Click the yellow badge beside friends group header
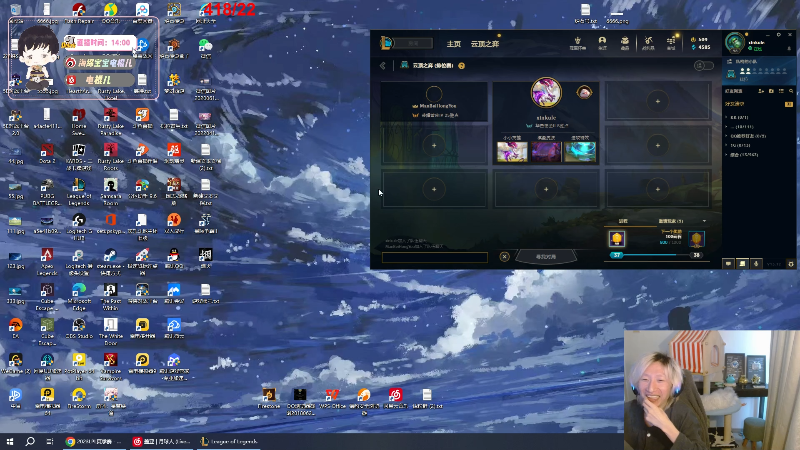The width and height of the screenshot is (800, 450). click(789, 104)
